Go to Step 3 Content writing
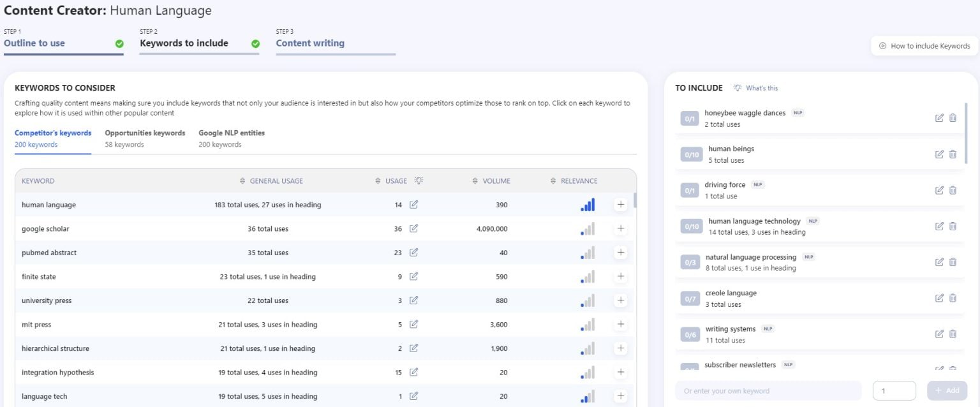Screen dimensions: 980x407 point(309,43)
